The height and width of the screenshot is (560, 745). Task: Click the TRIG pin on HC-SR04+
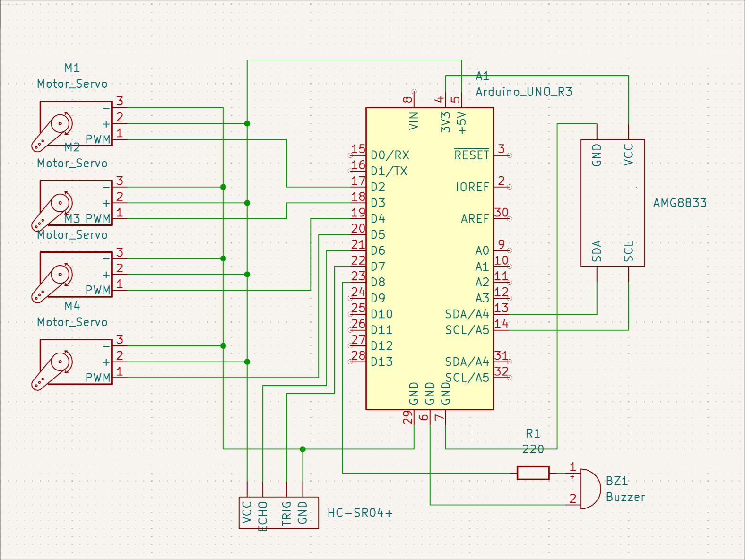286,514
